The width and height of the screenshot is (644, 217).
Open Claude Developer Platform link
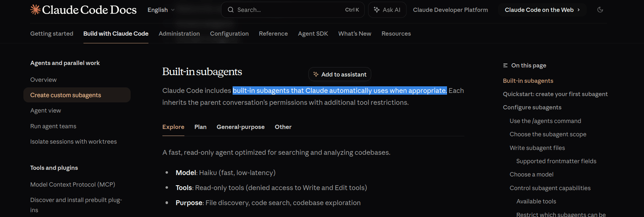(451, 10)
